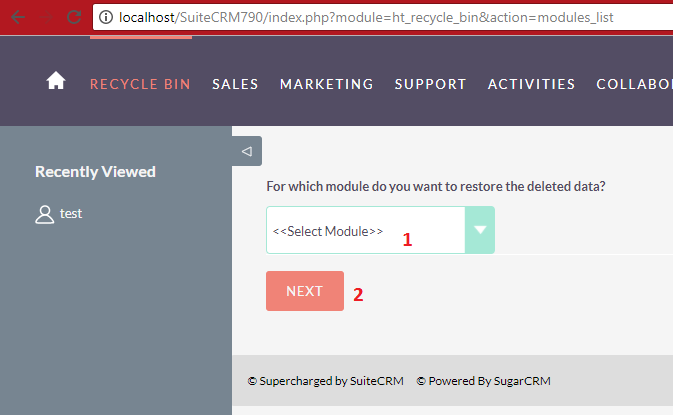Viewport: 673px width, 415px height.
Task: Click the person icon beside test
Action: coord(44,215)
